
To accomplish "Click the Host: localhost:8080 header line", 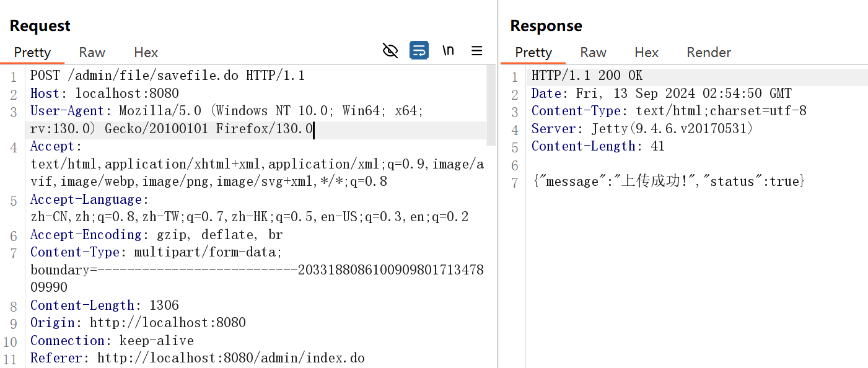I will [x=105, y=94].
